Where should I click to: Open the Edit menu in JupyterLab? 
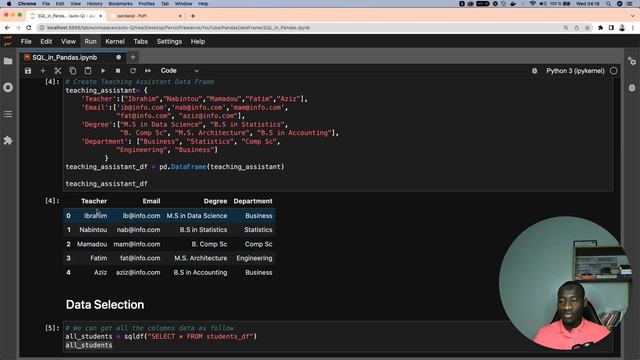46,42
